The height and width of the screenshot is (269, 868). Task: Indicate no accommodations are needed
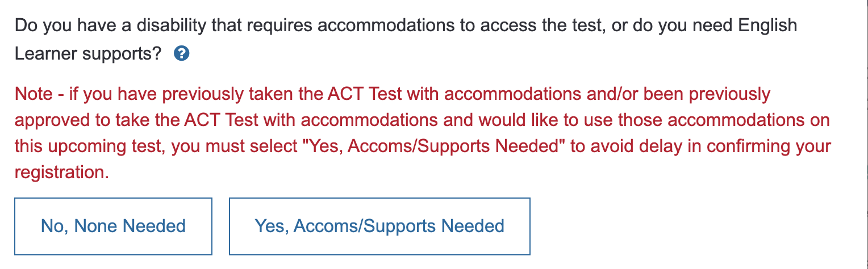[113, 226]
